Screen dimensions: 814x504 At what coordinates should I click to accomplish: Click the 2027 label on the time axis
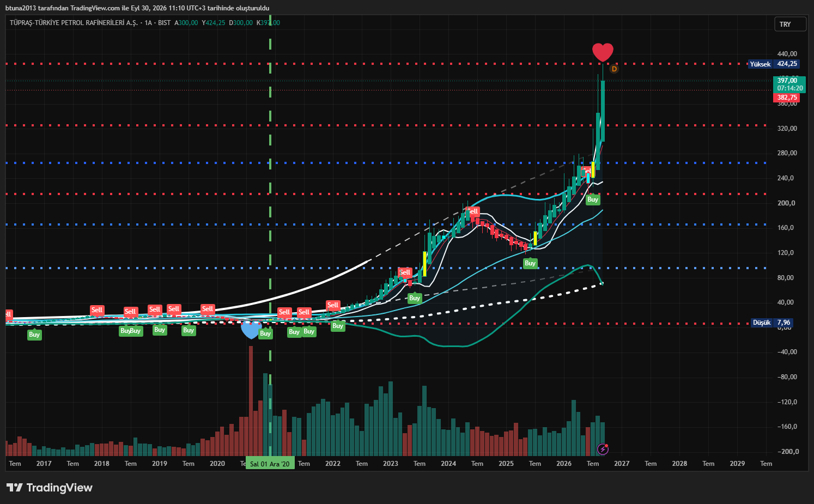tap(622, 464)
